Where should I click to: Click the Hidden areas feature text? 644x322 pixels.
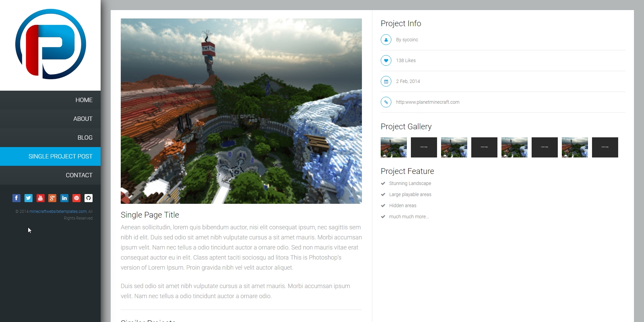click(403, 205)
